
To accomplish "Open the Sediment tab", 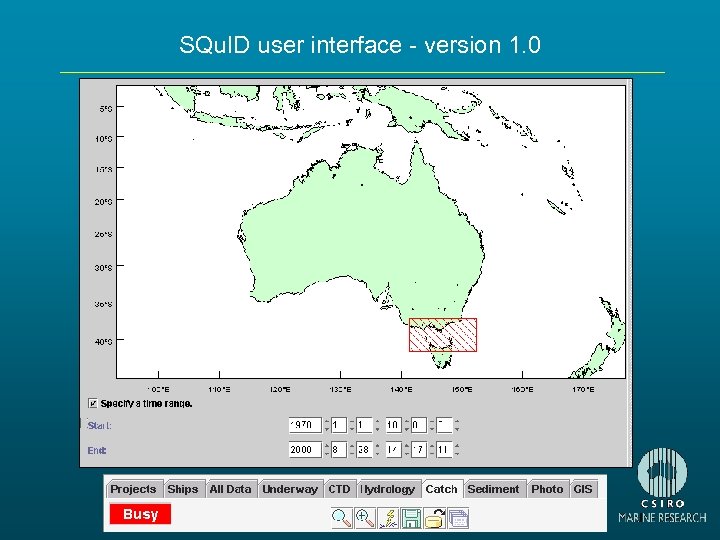I will (493, 489).
